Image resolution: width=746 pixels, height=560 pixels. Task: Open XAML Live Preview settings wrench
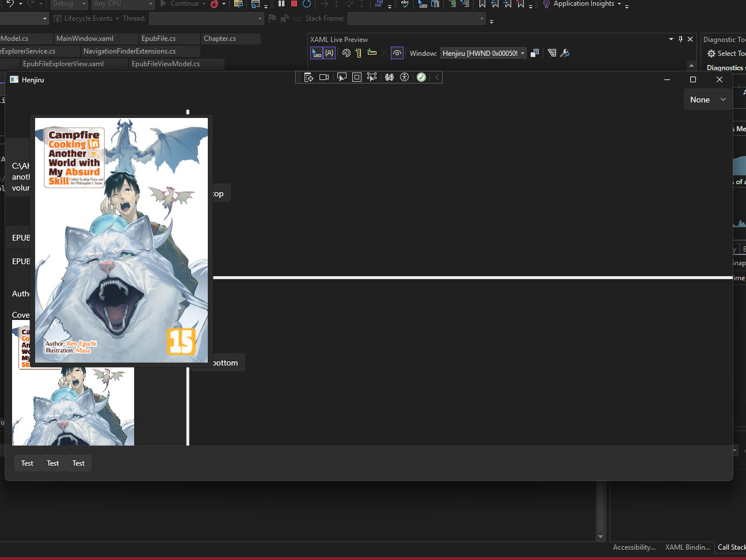click(x=565, y=53)
